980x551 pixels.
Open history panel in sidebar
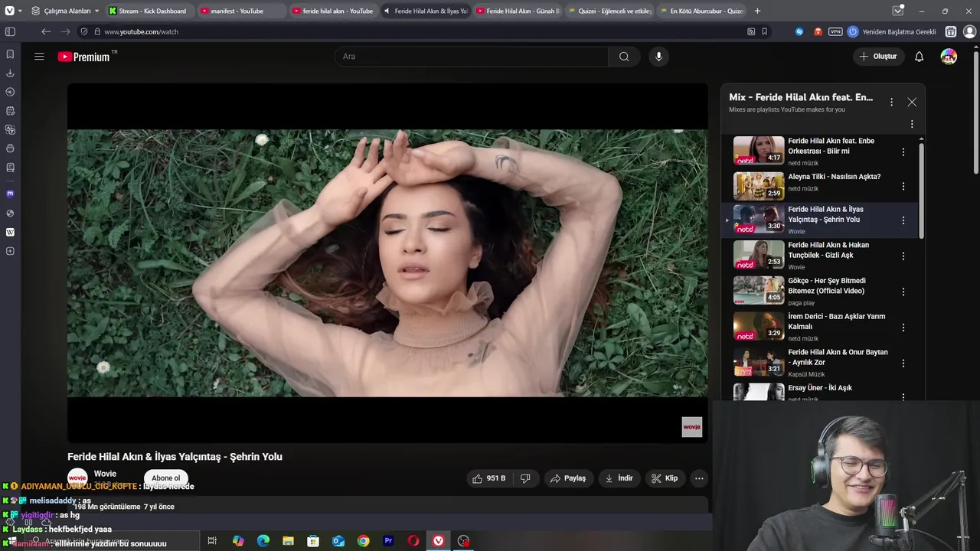click(x=10, y=92)
